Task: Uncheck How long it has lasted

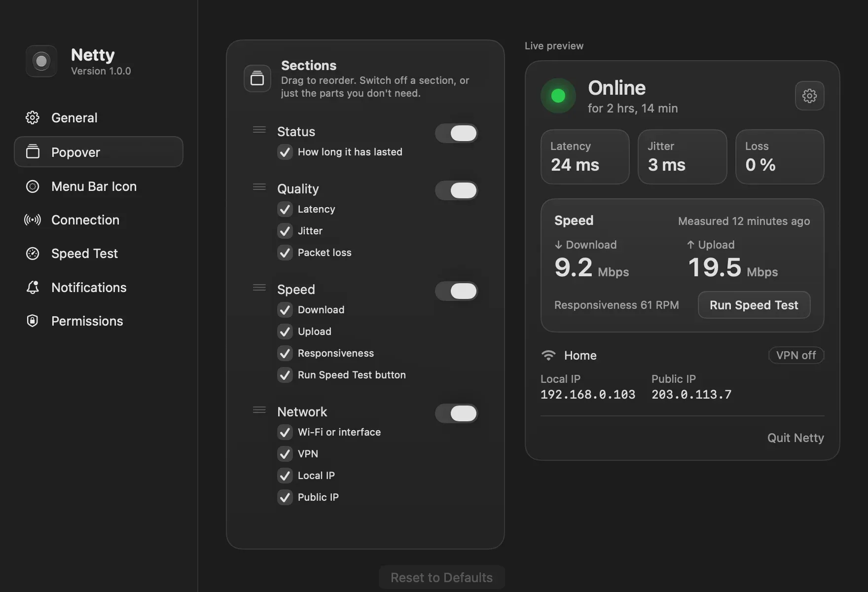Action: point(285,152)
